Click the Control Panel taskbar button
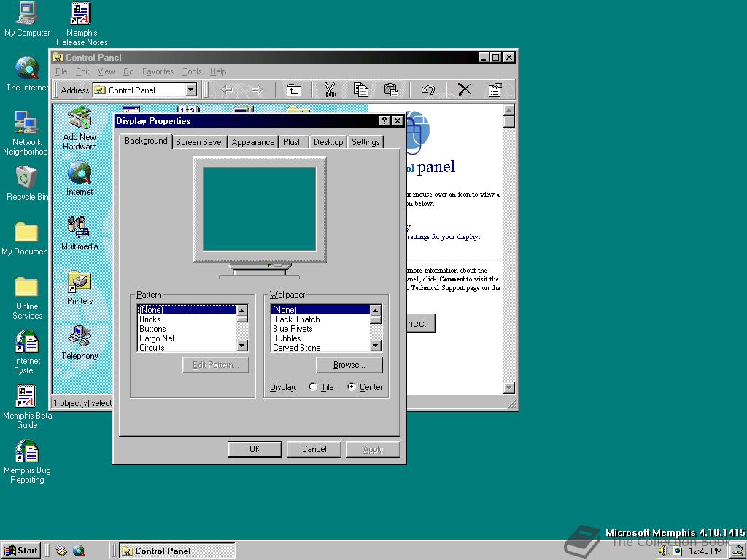 click(177, 551)
